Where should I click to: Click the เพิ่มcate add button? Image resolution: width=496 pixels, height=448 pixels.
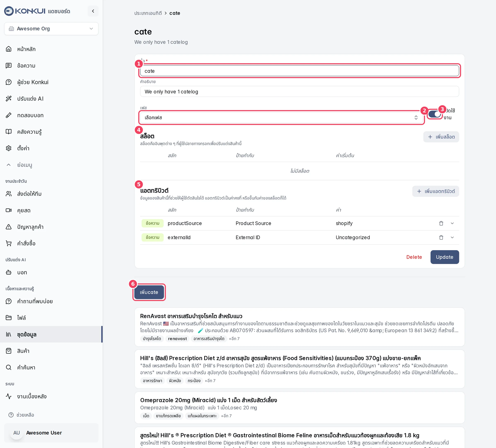pos(149,292)
